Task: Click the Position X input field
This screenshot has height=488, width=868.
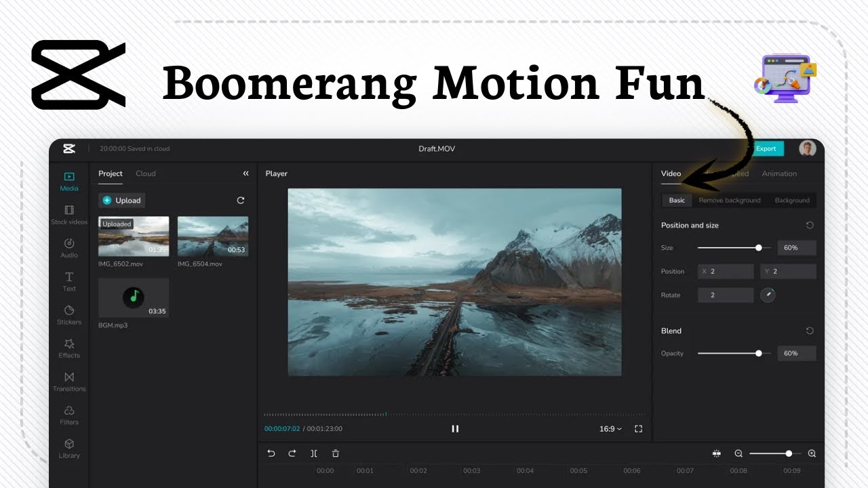Action: click(x=726, y=271)
